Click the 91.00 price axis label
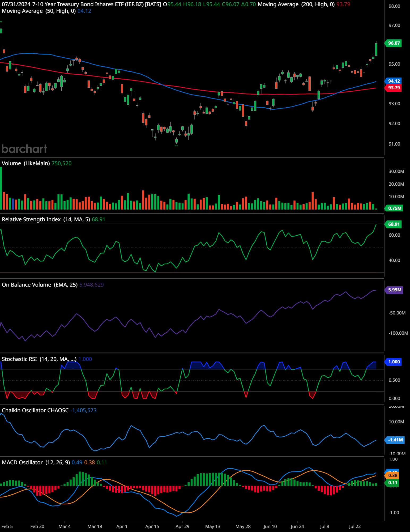 point(394,144)
